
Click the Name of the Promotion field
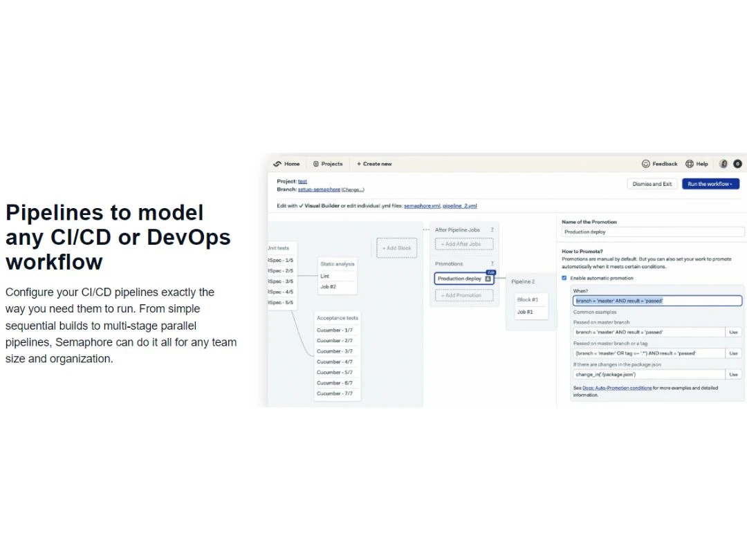(x=653, y=232)
